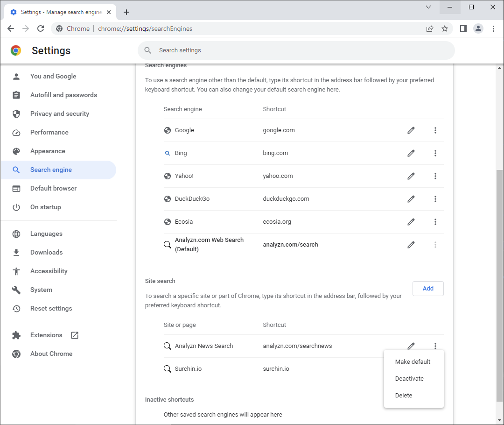This screenshot has width=504, height=425.
Task: Reload the settings page
Action: [41, 28]
